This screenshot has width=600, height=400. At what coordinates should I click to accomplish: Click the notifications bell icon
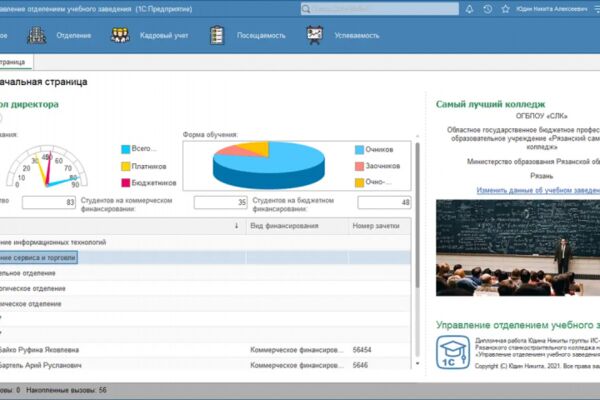coord(469,9)
